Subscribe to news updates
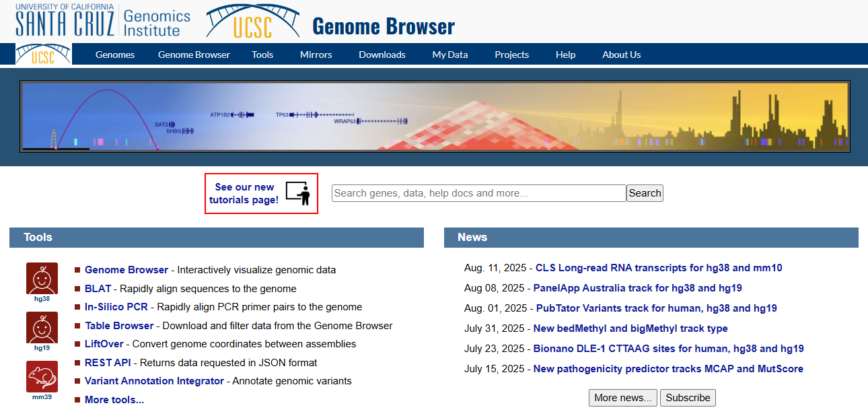Viewport: 868px width, 418px height. [688, 398]
